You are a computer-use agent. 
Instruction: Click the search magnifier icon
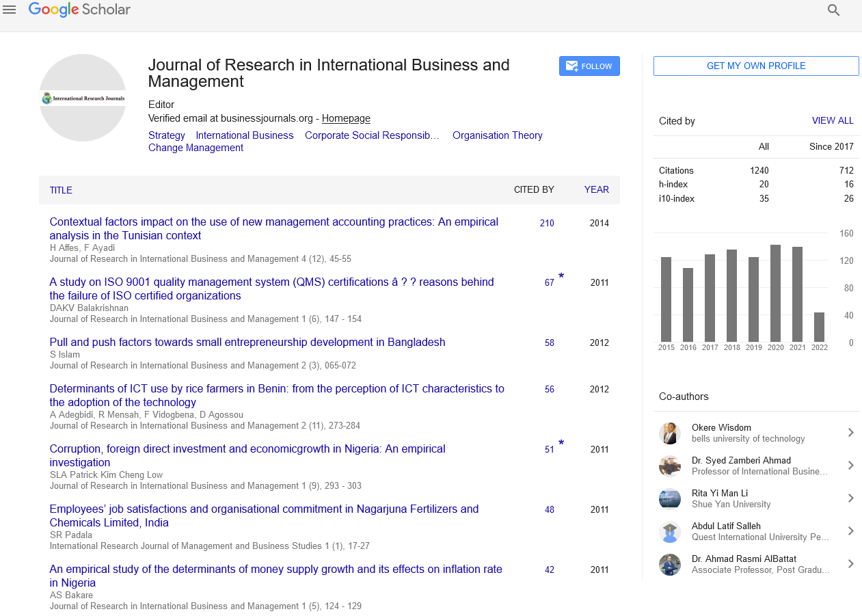(x=833, y=10)
